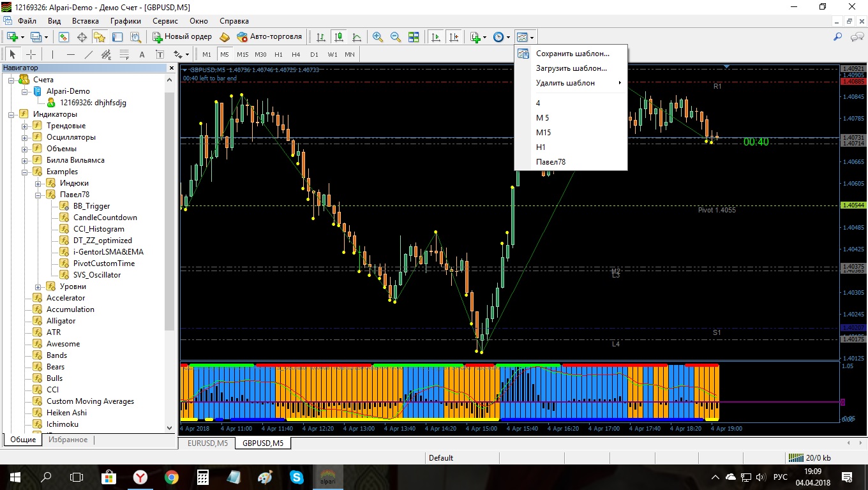The height and width of the screenshot is (490, 868).
Task: Expand the Осцилляторы tree node
Action: [x=25, y=137]
